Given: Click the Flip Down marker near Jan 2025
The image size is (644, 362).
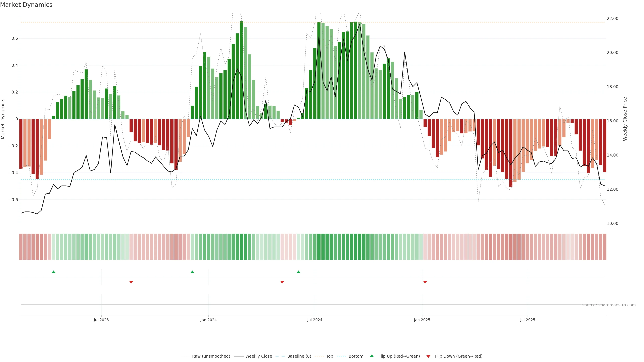Looking at the screenshot, I should pos(425,282).
